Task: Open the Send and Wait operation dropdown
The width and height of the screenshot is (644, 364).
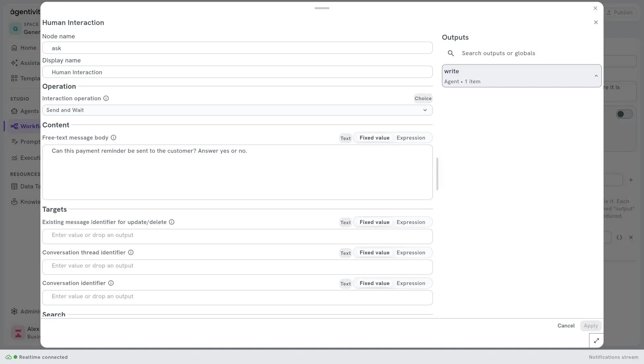Action: click(237, 110)
